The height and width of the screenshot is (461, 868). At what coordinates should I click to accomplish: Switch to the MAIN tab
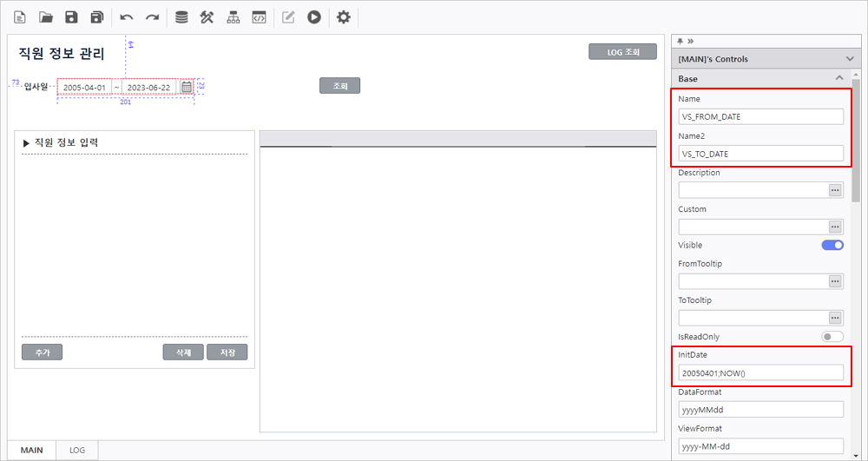(31, 450)
